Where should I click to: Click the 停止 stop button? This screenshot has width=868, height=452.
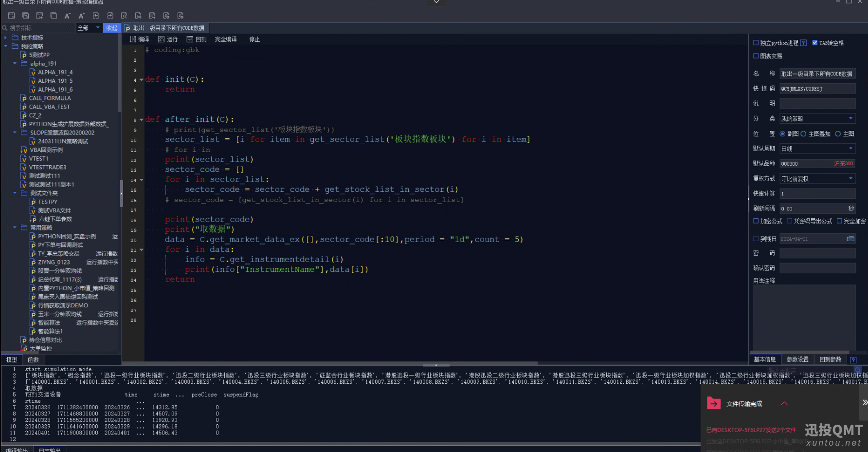click(254, 39)
